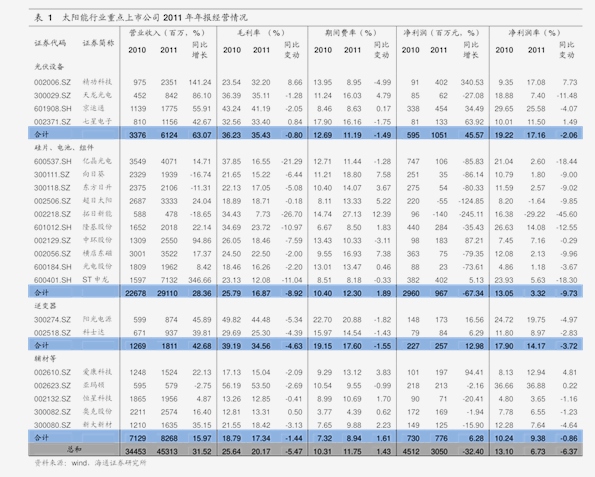Select code 002506.SZ
The width and height of the screenshot is (595, 477).
tap(52, 201)
